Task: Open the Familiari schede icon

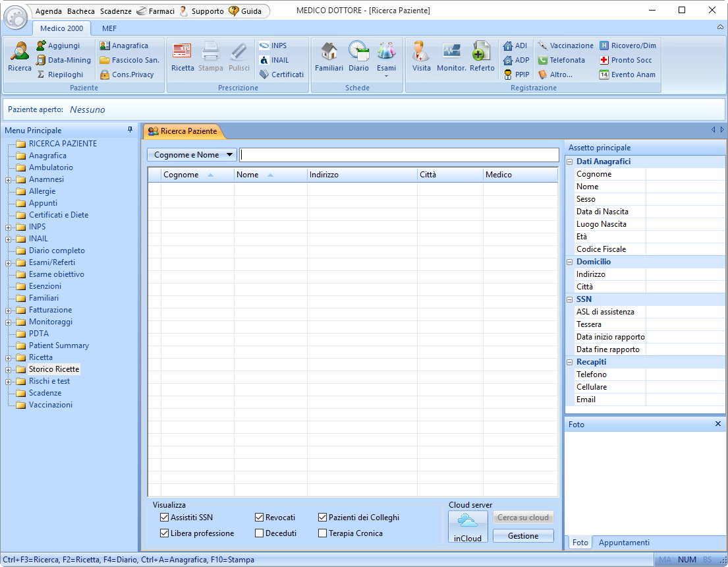Action: point(329,57)
